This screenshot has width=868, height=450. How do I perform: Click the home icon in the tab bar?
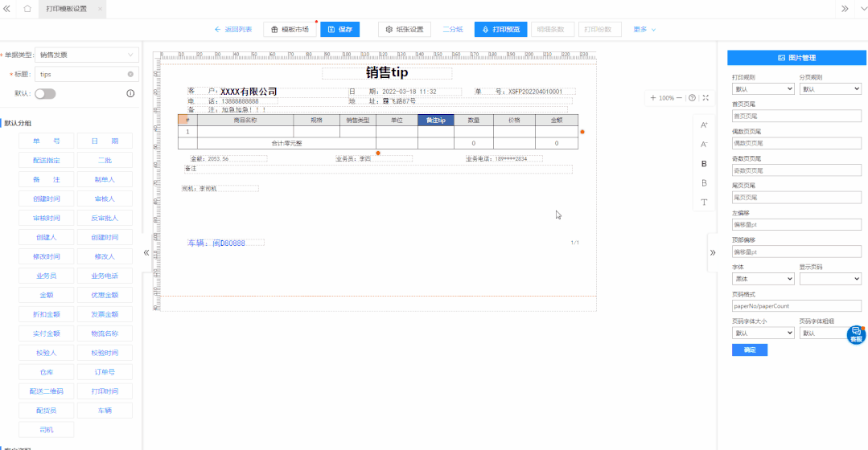27,9
